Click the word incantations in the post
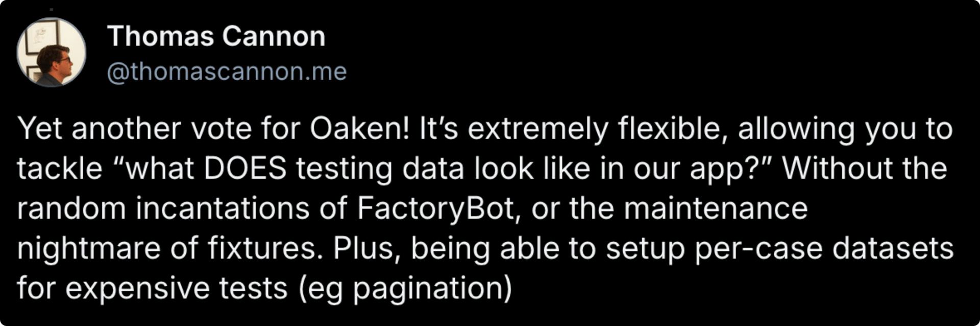Viewport: 980px width, 326px height. [x=223, y=208]
